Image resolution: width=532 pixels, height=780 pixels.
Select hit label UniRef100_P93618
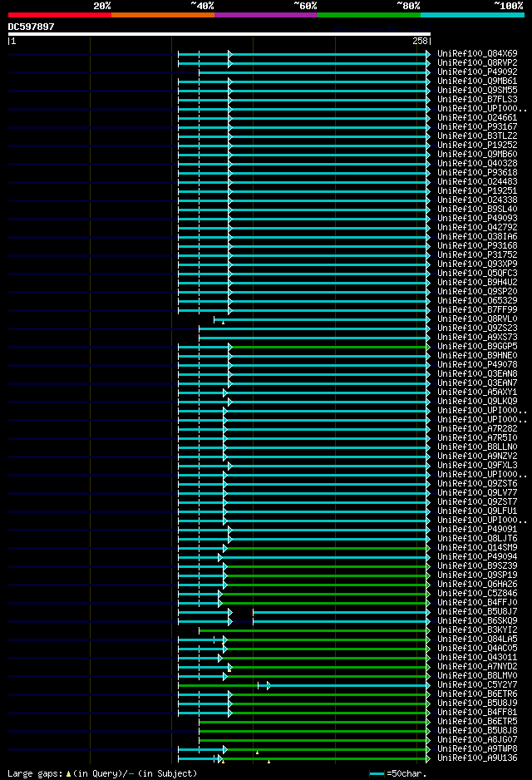[477, 172]
